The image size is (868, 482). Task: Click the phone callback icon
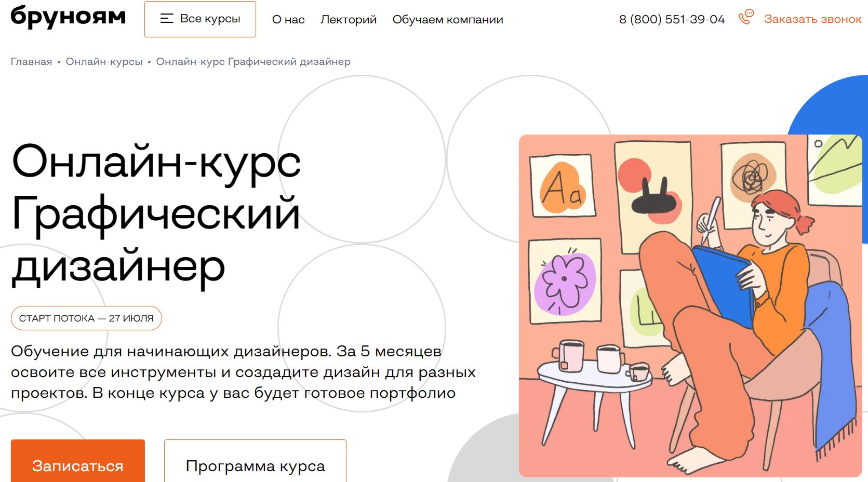[x=746, y=17]
